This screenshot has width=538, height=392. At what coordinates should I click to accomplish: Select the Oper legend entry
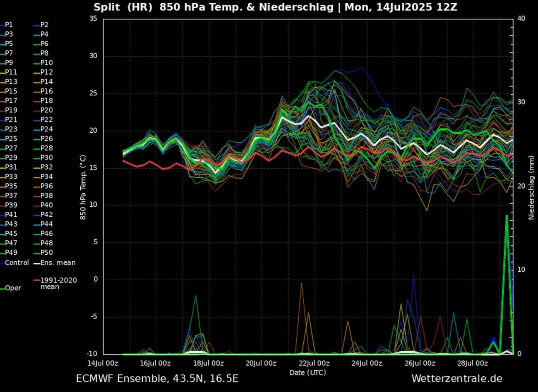point(12,288)
